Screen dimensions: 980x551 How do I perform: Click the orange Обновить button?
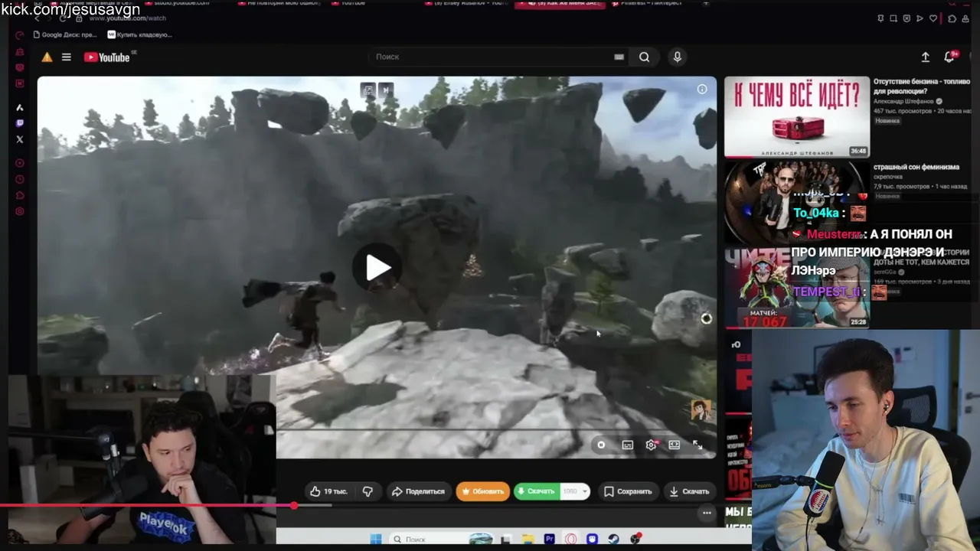[483, 491]
